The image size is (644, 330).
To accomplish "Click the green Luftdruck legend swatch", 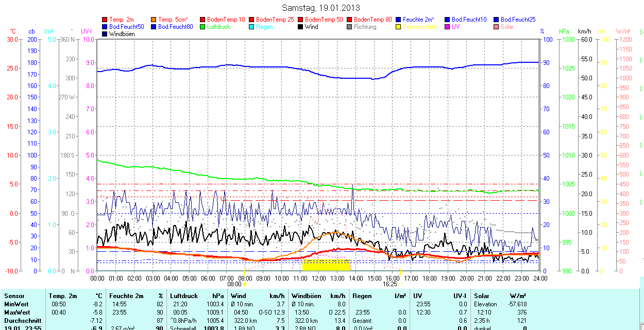I will (x=203, y=27).
